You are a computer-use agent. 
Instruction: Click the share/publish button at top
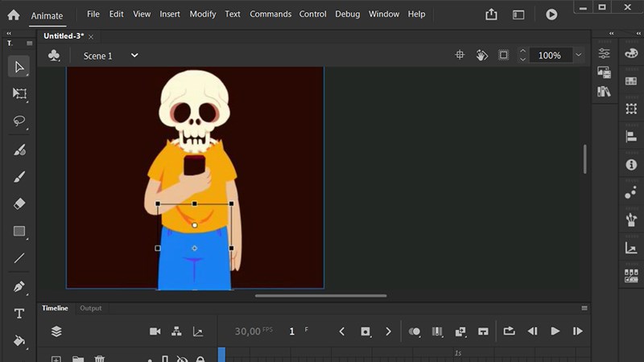point(491,14)
